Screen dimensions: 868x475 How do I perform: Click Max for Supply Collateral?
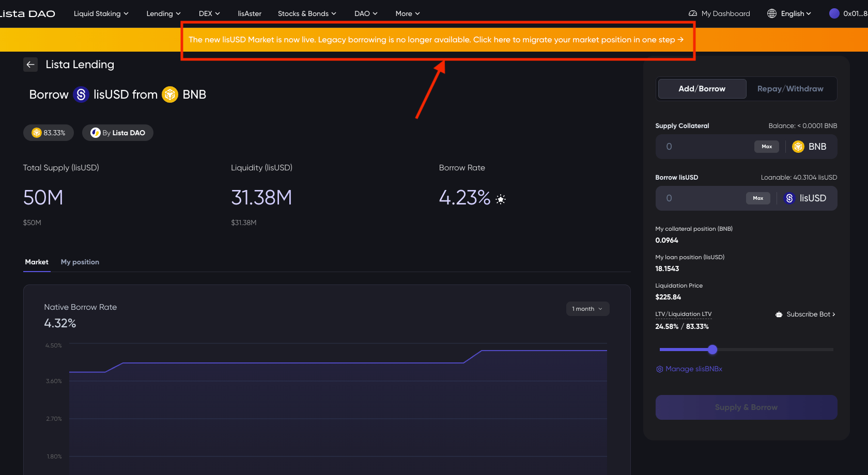coord(767,147)
